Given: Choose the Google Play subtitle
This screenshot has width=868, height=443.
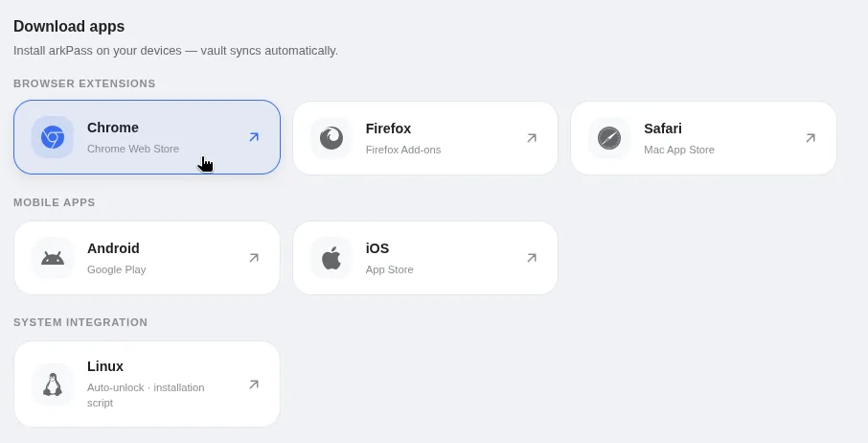Looking at the screenshot, I should [x=116, y=269].
